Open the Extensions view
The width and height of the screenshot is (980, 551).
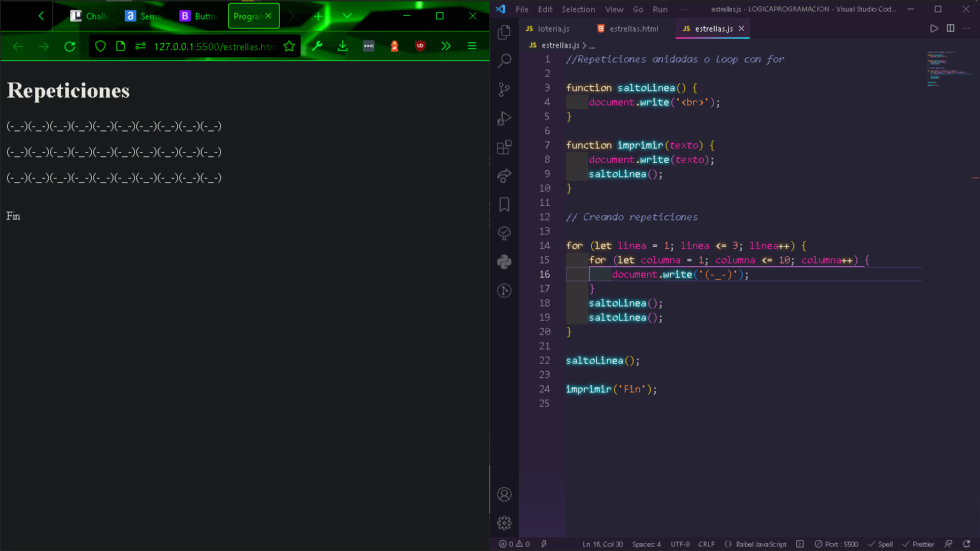504,147
